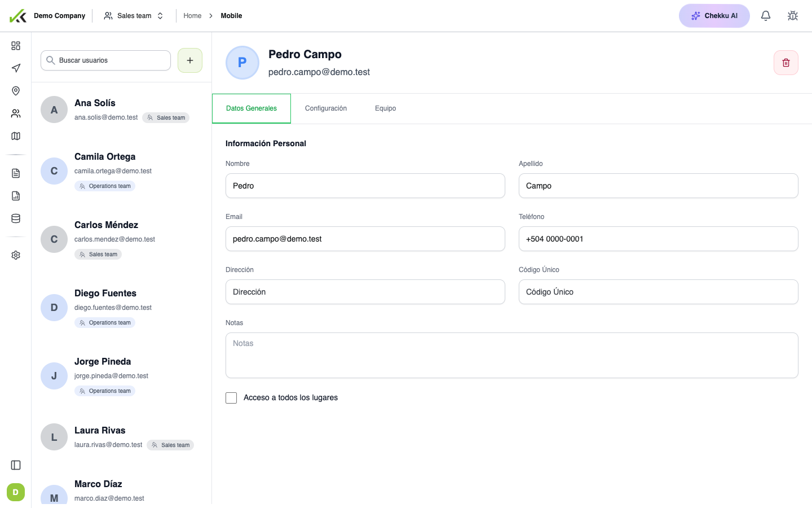Click Jorge Pineda's Operations team badge

pyautogui.click(x=105, y=391)
